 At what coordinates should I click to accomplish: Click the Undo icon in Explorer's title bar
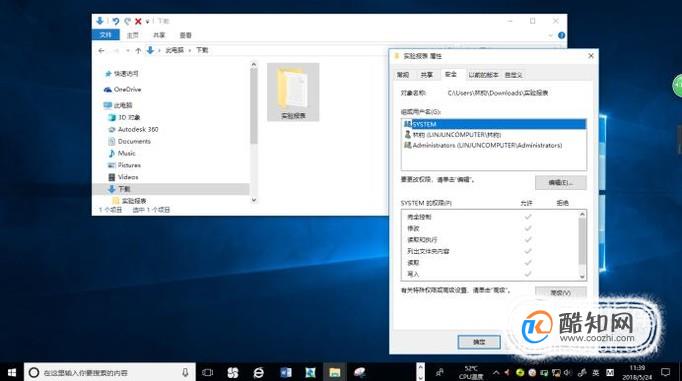point(116,21)
